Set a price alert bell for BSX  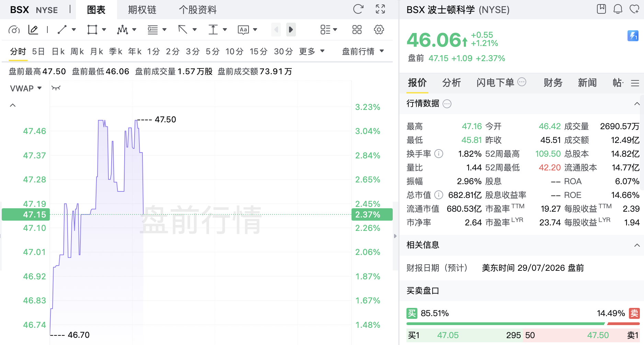pos(618,9)
